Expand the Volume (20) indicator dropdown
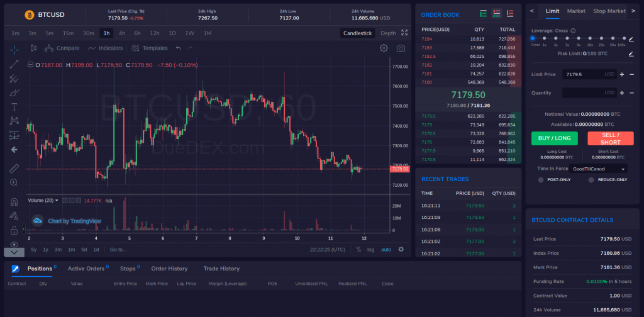Image resolution: width=644 pixels, height=317 pixels. pyautogui.click(x=57, y=201)
